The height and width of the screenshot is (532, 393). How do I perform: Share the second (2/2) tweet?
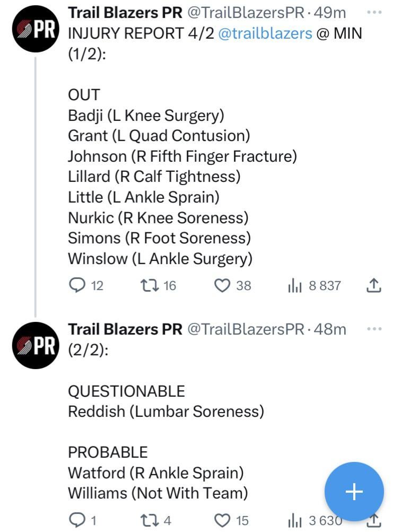pyautogui.click(x=374, y=520)
